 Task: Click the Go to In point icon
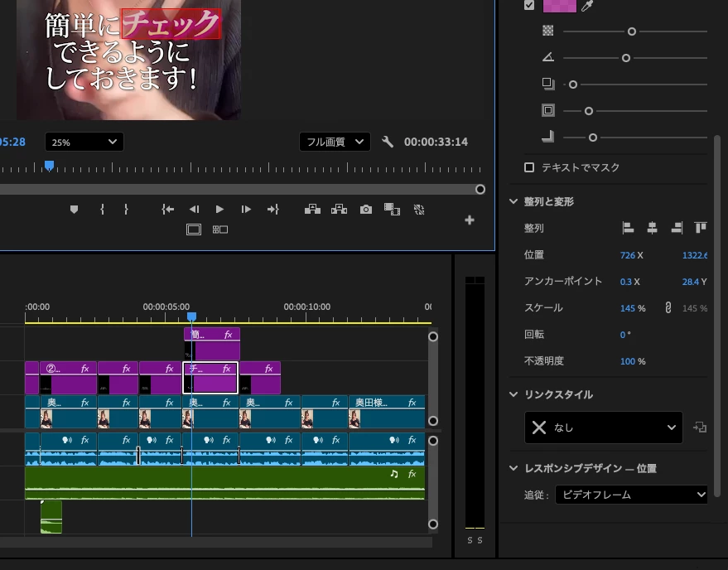tap(167, 210)
